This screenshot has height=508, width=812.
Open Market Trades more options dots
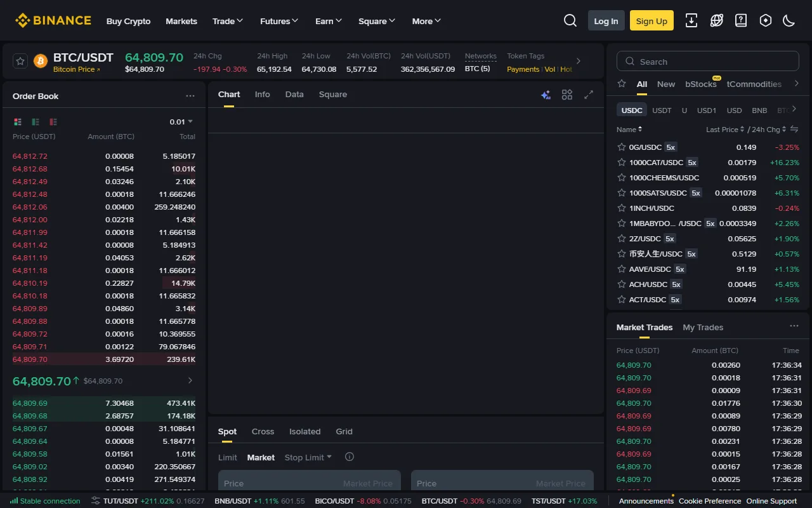coord(794,326)
